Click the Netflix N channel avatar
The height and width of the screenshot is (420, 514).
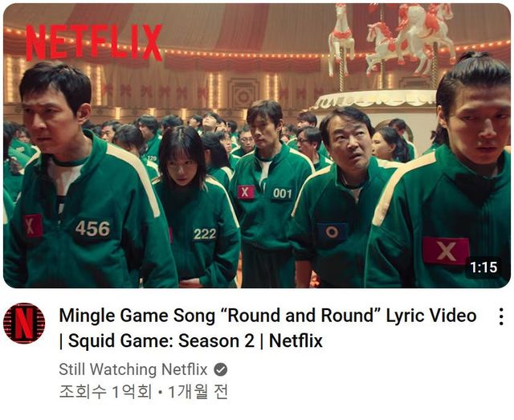click(24, 324)
